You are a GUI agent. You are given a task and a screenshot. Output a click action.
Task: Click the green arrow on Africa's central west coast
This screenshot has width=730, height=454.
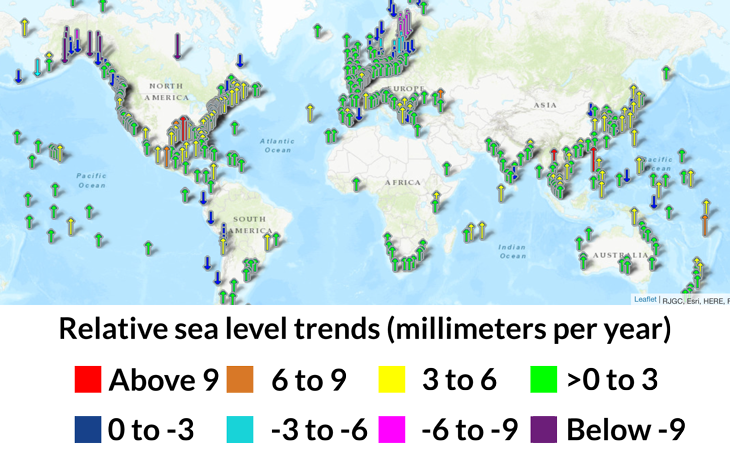(357, 183)
